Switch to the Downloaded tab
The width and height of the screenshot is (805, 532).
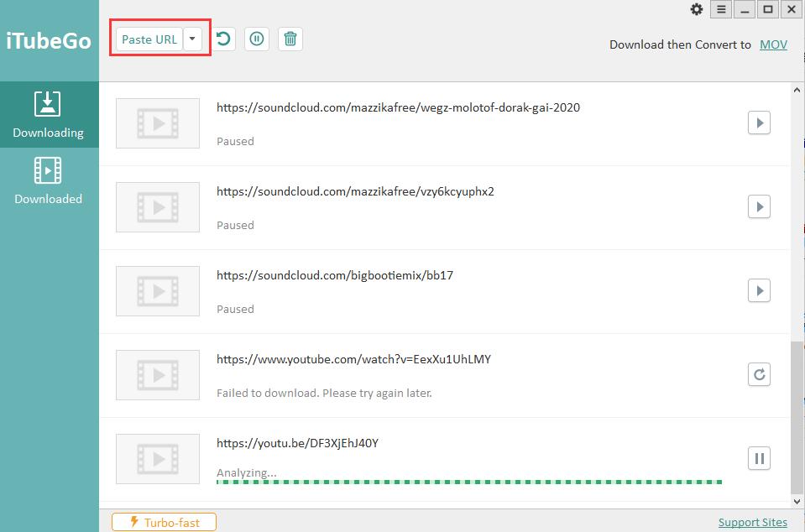click(x=49, y=180)
